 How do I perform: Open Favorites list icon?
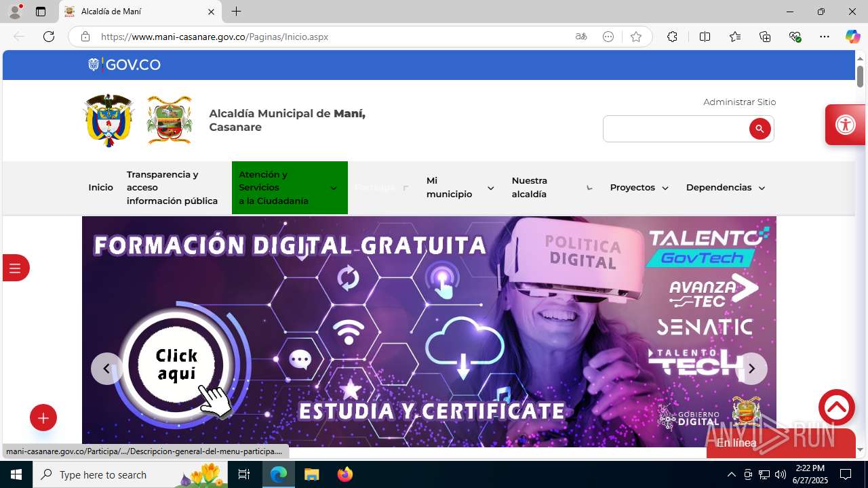coord(735,37)
